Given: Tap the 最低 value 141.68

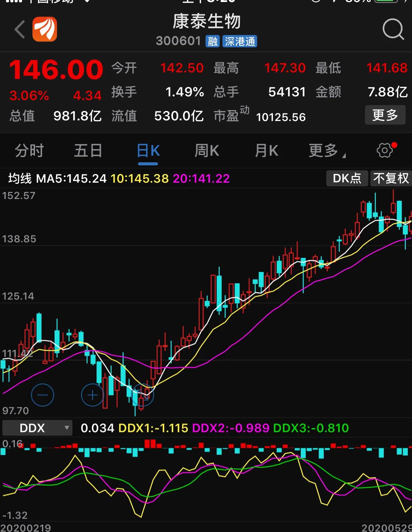Looking at the screenshot, I should (x=387, y=68).
